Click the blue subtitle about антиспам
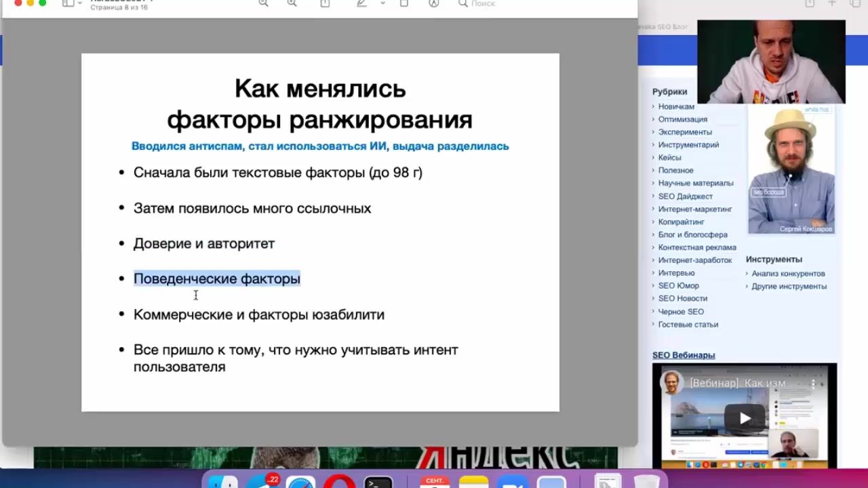Viewport: 868px width, 488px height. 320,146
